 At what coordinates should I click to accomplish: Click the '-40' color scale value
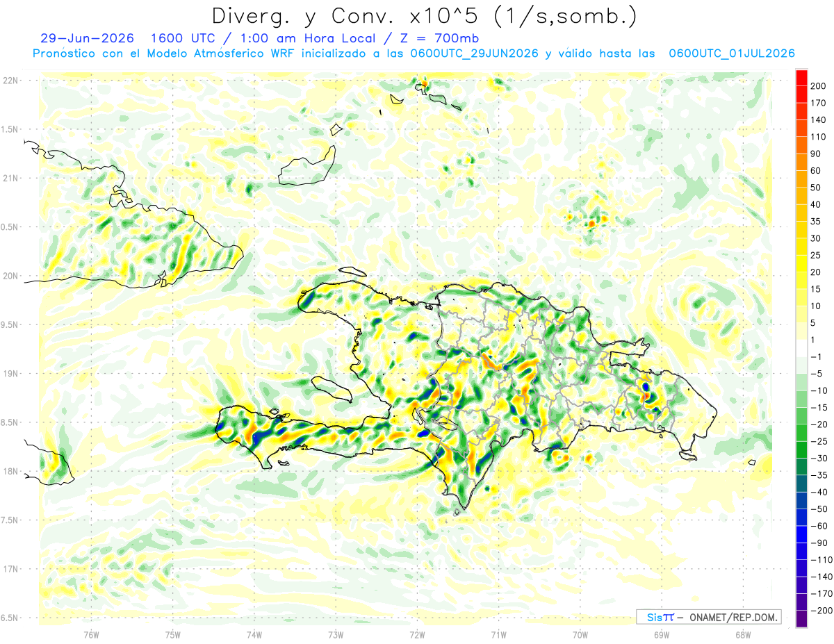818,492
